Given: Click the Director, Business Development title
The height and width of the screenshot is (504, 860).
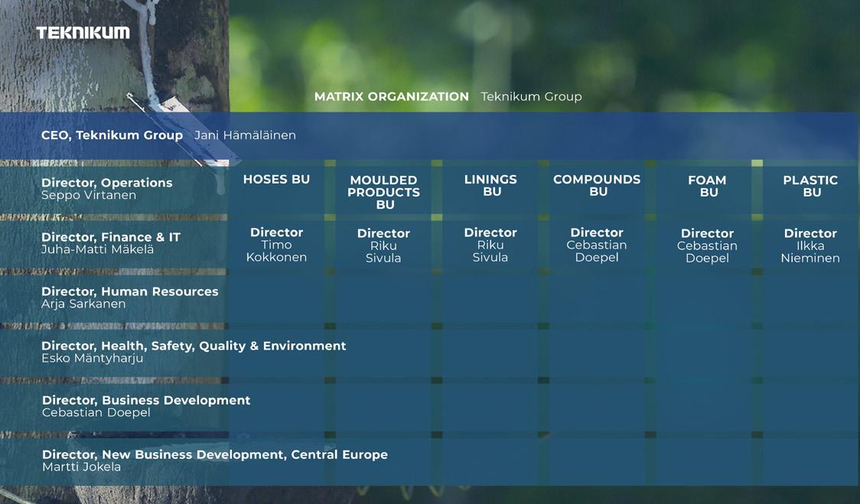Looking at the screenshot, I should point(146,400).
